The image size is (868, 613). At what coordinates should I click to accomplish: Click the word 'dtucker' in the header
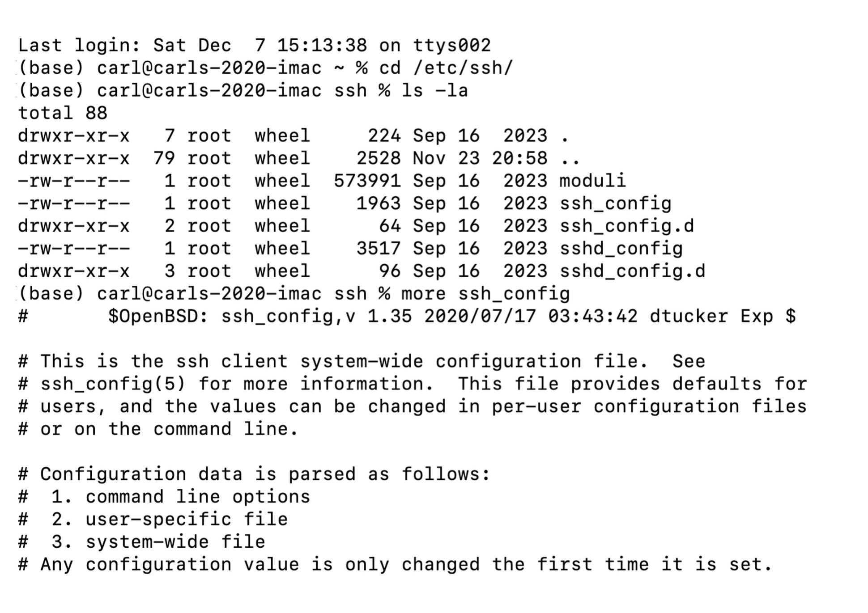tap(689, 316)
